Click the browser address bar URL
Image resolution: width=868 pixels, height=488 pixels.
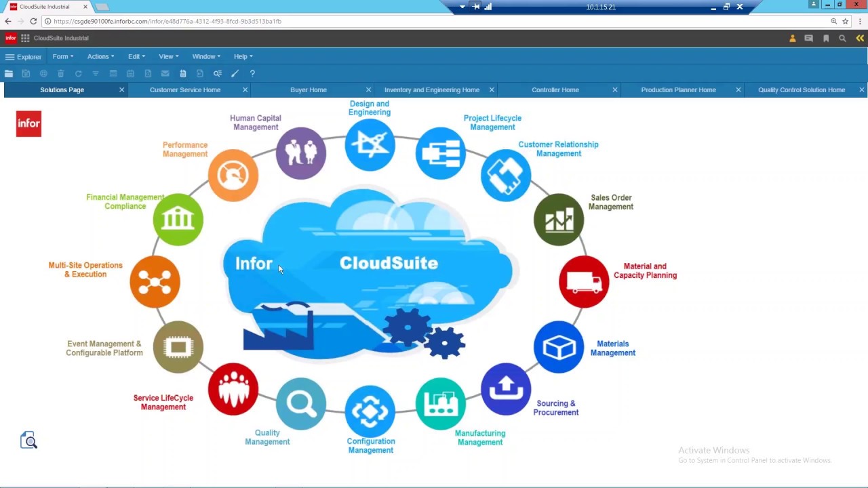pos(167,21)
